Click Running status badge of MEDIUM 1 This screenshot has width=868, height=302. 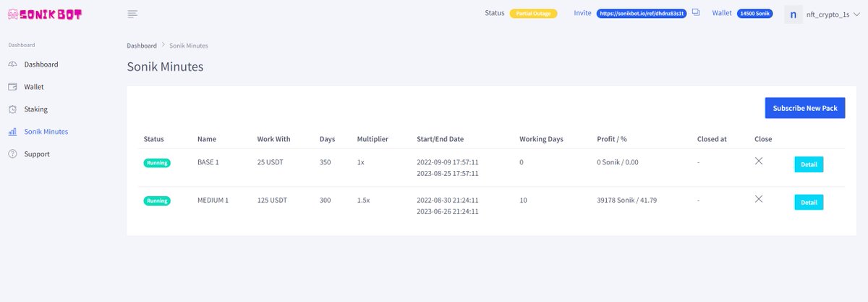coord(157,201)
